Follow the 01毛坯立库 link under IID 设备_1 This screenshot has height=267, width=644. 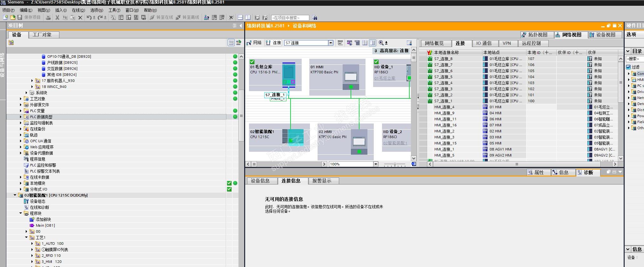click(x=385, y=78)
